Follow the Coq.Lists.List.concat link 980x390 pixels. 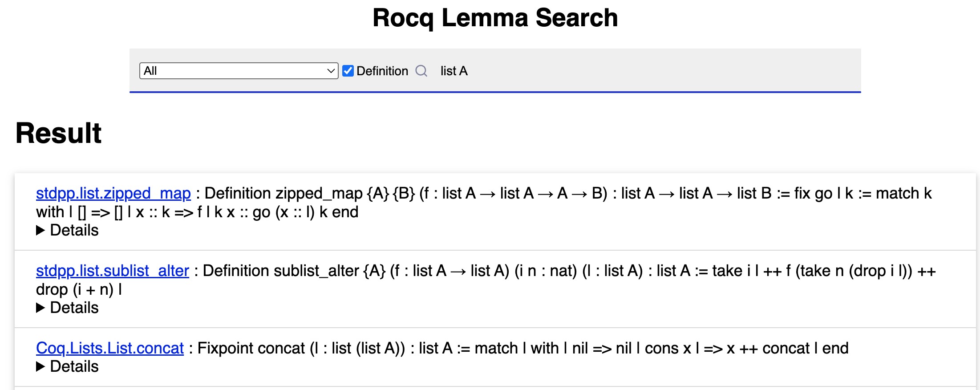point(110,348)
